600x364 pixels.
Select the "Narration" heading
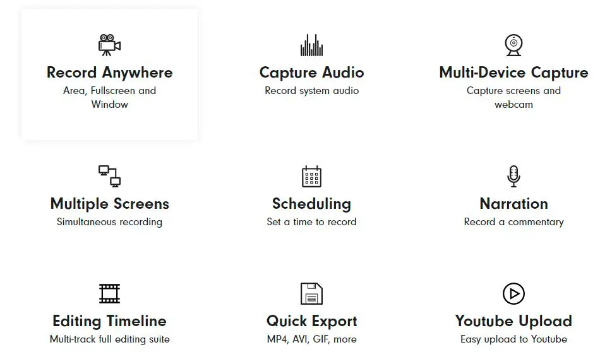pos(513,204)
